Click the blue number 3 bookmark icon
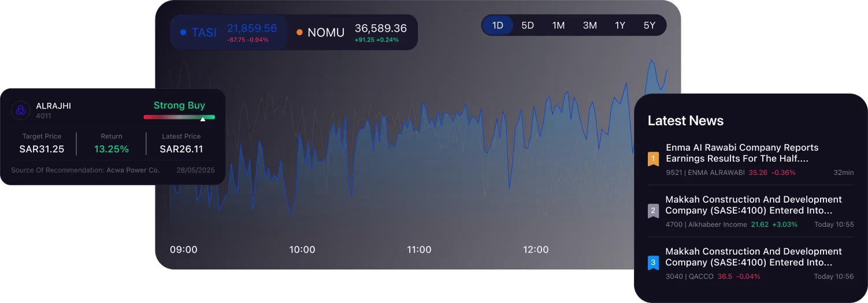 click(x=653, y=263)
